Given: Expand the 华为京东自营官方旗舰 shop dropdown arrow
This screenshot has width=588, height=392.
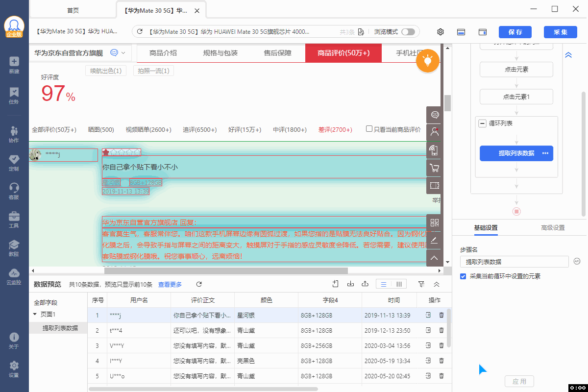Looking at the screenshot, I should pos(123,53).
